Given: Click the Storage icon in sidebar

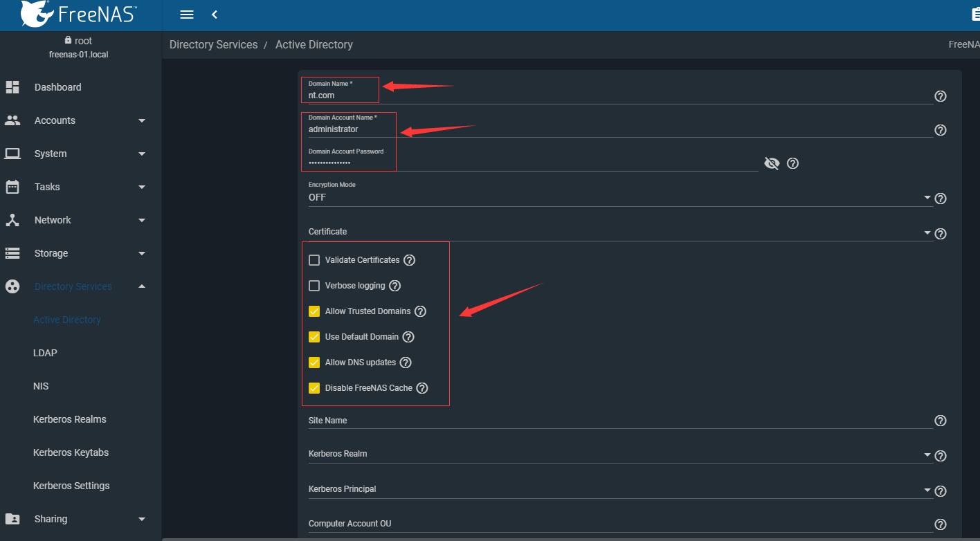Looking at the screenshot, I should coord(13,253).
